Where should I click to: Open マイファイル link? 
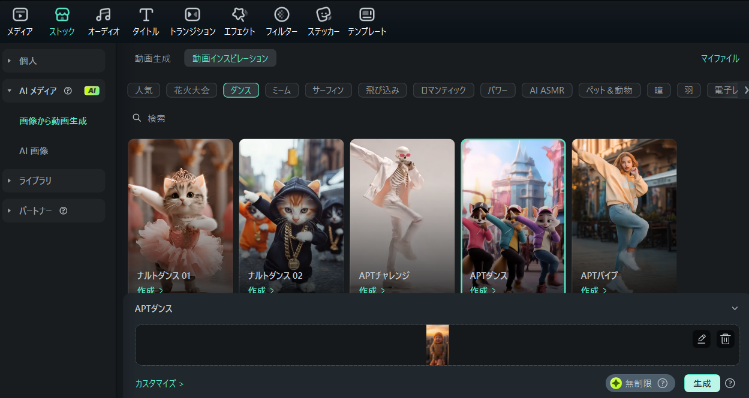[x=720, y=59]
